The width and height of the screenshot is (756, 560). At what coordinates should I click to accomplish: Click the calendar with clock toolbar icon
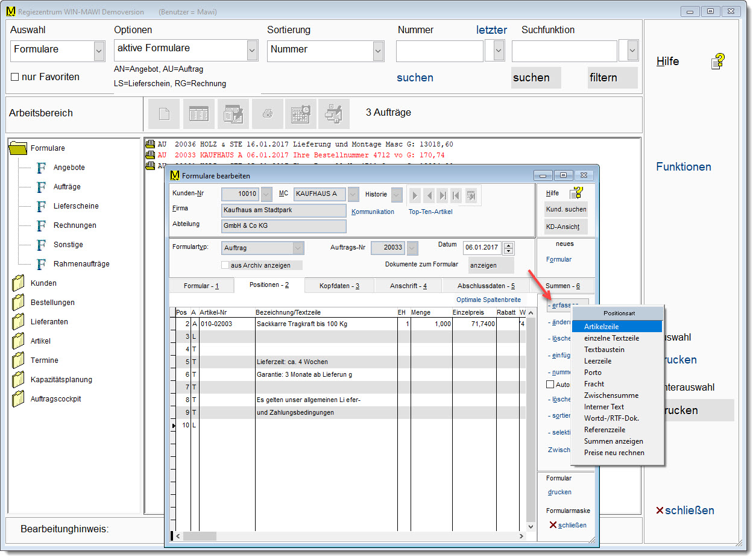pyautogui.click(x=301, y=113)
